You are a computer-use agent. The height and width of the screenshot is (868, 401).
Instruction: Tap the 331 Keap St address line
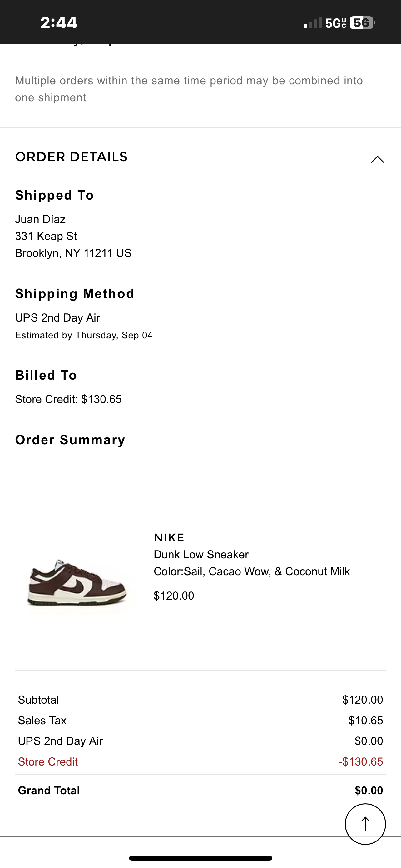click(46, 236)
